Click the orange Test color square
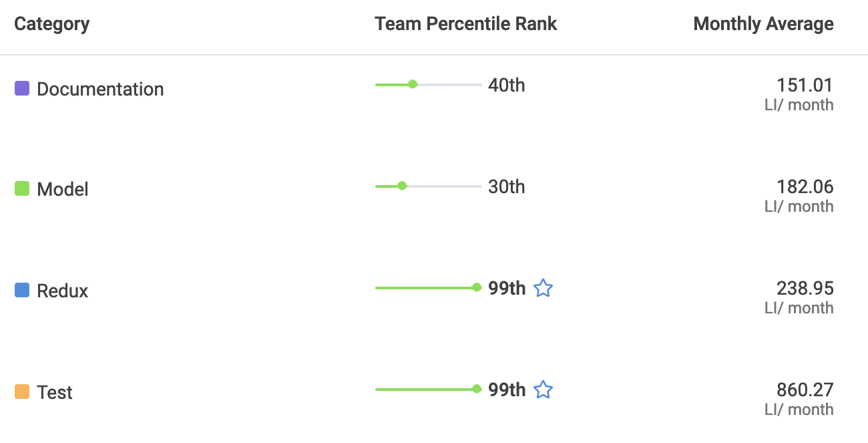 pos(22,392)
